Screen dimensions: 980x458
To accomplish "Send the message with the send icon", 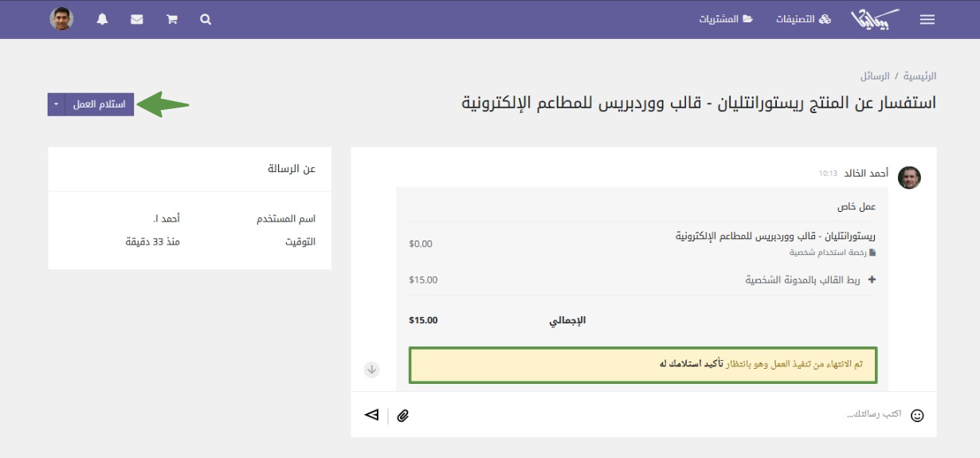I will (371, 414).
